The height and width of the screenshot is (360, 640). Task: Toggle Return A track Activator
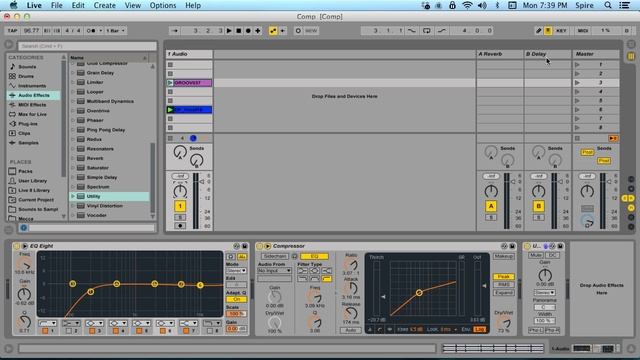click(x=491, y=206)
